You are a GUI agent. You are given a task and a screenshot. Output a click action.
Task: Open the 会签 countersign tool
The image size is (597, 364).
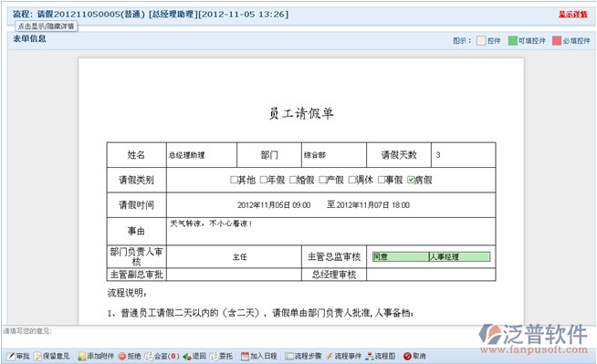162,356
